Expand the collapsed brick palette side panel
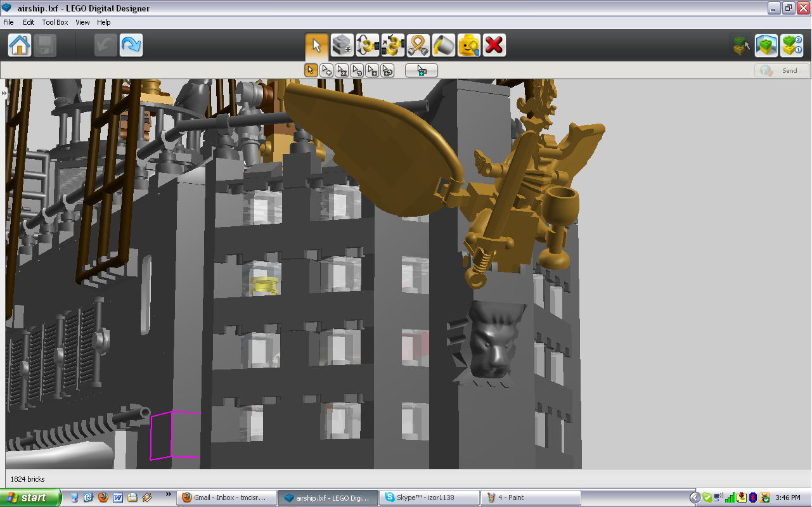The height and width of the screenshot is (507, 812). click(x=3, y=93)
